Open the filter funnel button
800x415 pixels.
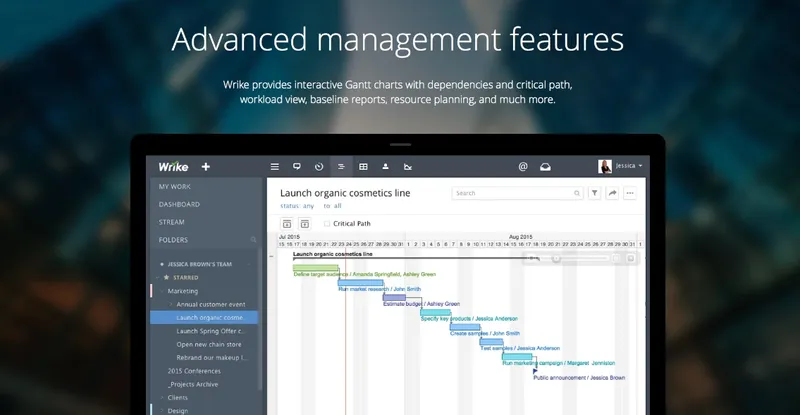click(x=594, y=193)
